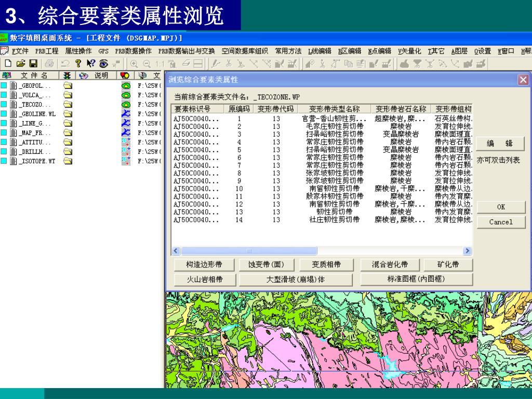The image size is (532, 399).
Task: Click green region type icon for _TECOZO
Action: [x=126, y=104]
